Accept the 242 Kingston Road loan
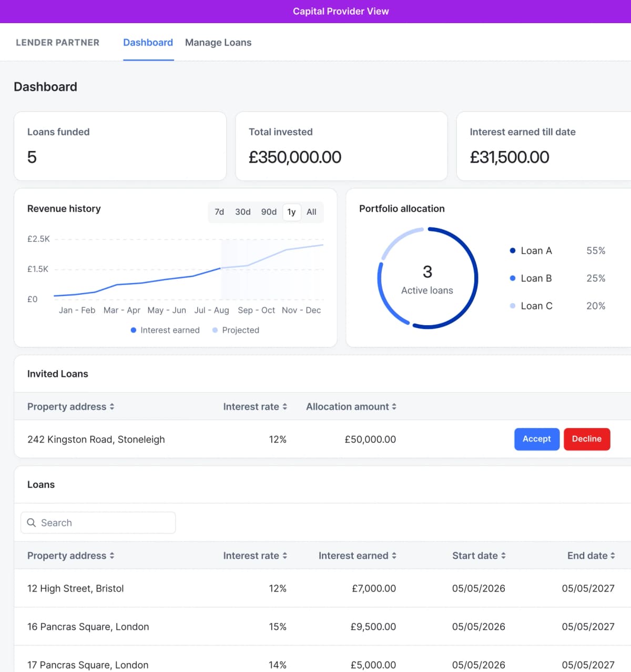Screen dimensions: 631x672 pos(537,439)
